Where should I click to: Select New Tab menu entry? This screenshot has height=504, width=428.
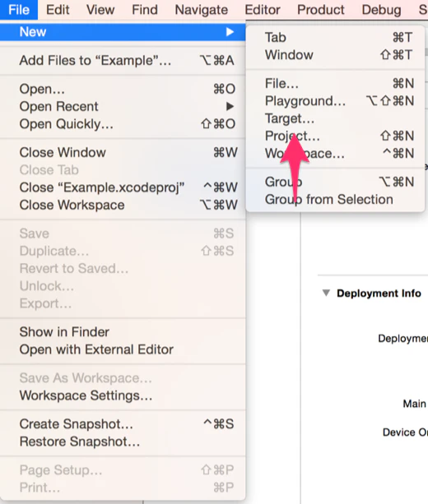coord(335,37)
